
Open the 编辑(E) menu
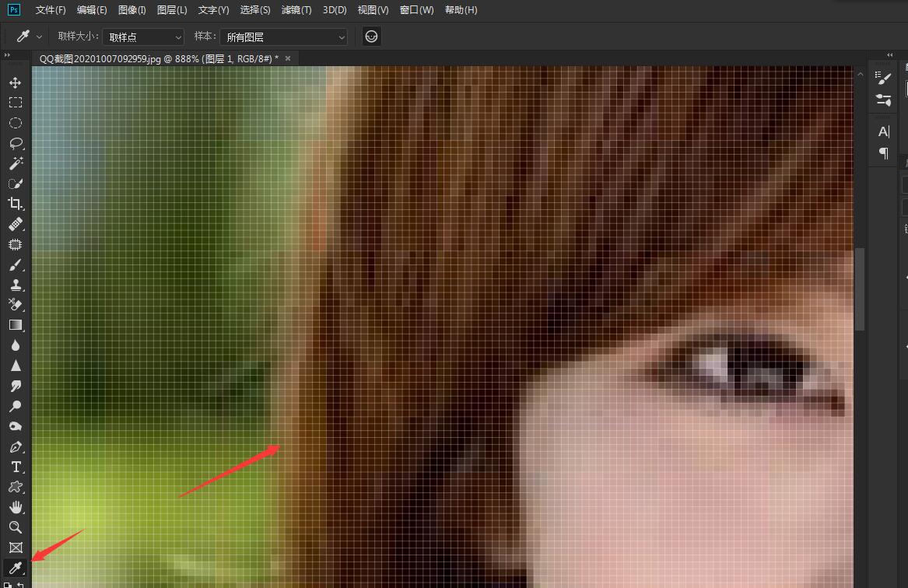92,10
